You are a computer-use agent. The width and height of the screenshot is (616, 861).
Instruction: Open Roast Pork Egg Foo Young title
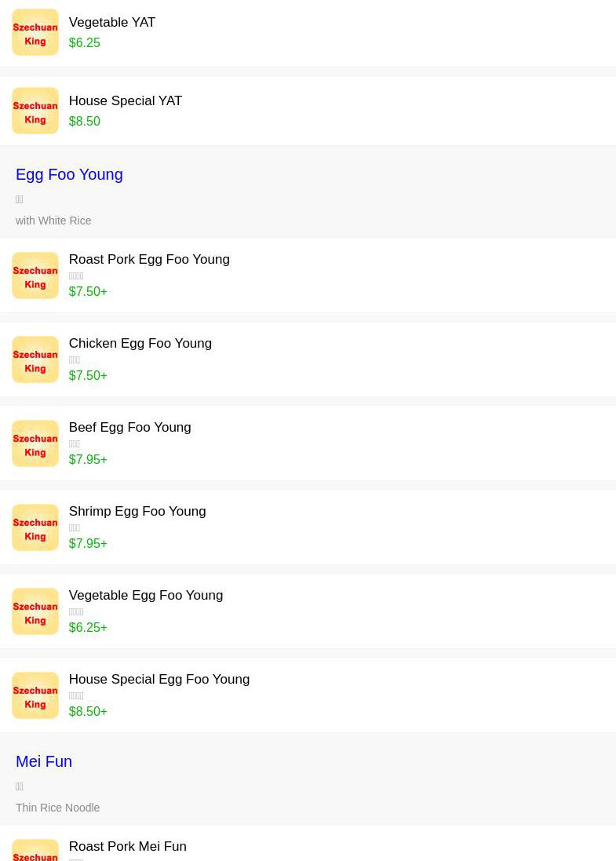(x=149, y=260)
